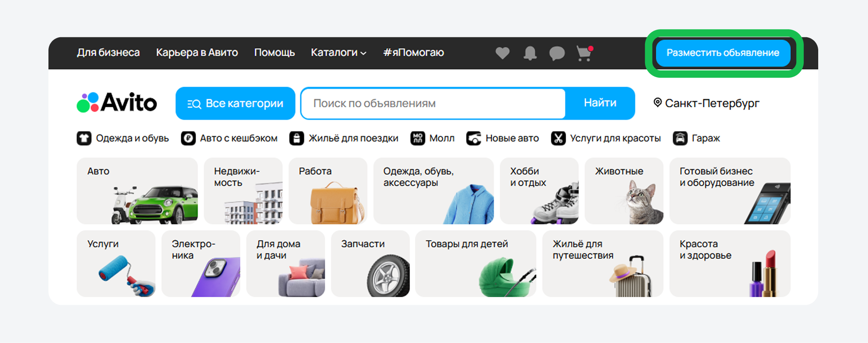The height and width of the screenshot is (343, 868).
Task: Open Хобби и отдых card
Action: tap(539, 191)
